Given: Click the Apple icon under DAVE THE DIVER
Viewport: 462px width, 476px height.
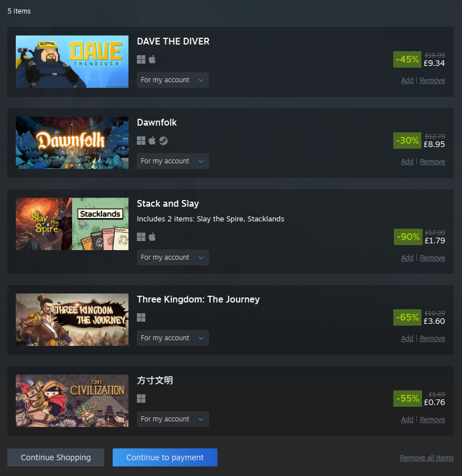Looking at the screenshot, I should tap(152, 59).
